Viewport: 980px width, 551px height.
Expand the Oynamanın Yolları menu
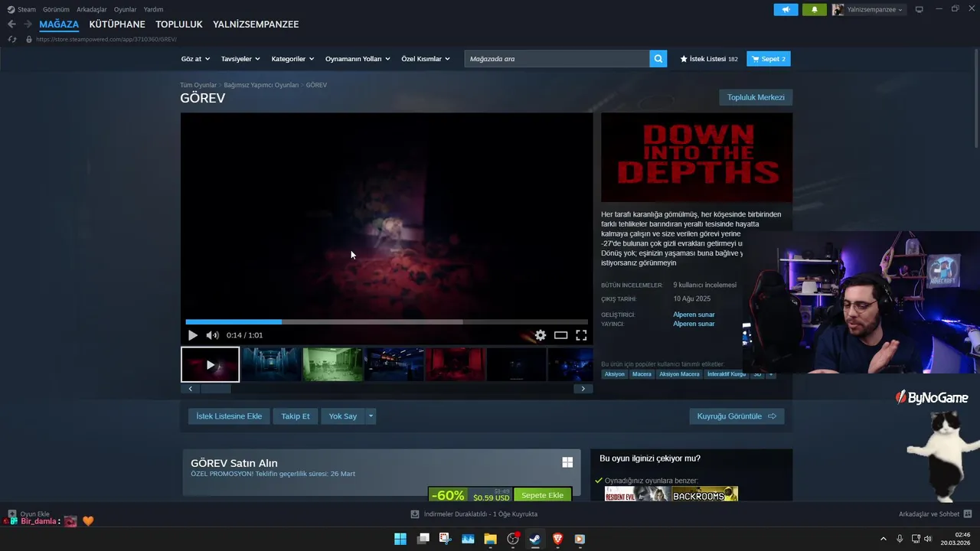[358, 59]
